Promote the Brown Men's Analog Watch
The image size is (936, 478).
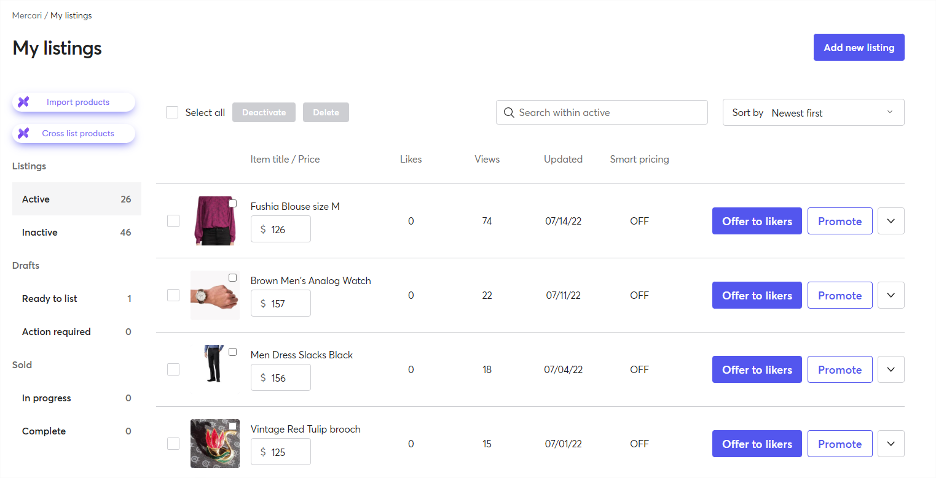point(839,295)
